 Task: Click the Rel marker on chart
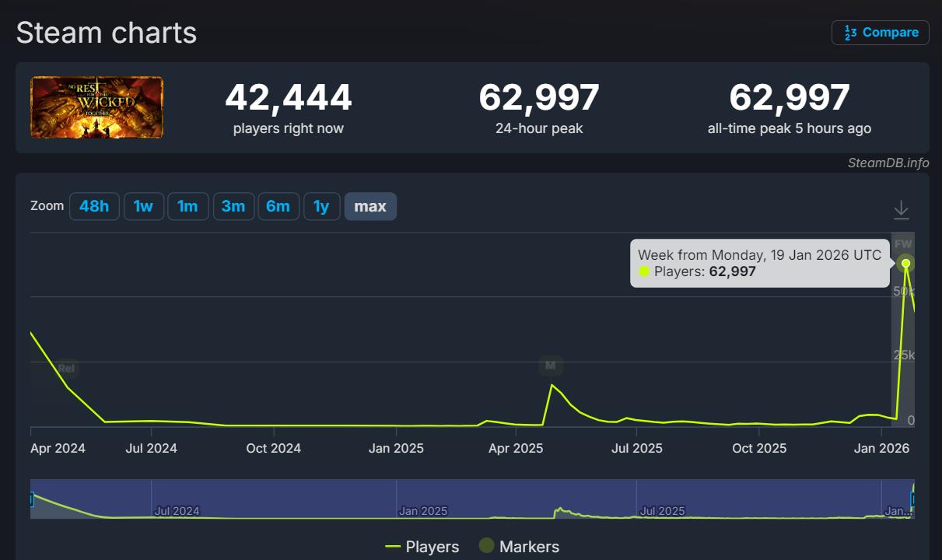[66, 369]
